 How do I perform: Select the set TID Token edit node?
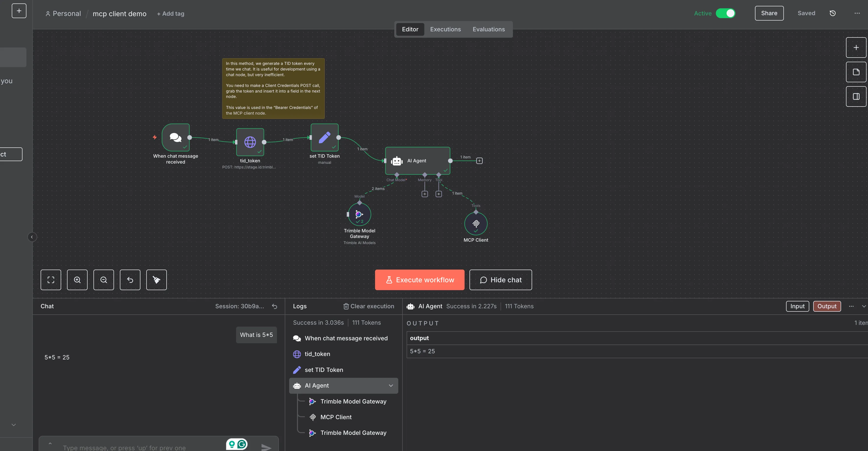click(x=324, y=138)
